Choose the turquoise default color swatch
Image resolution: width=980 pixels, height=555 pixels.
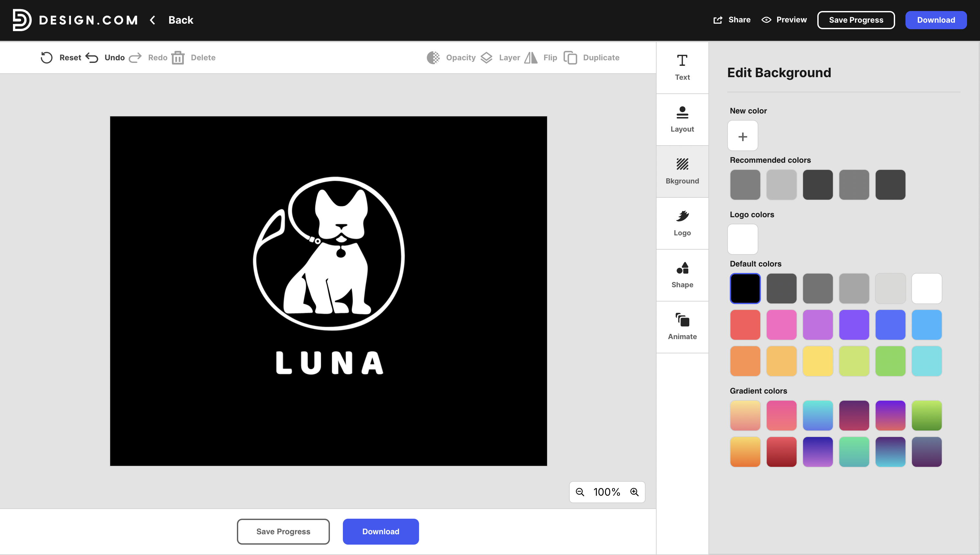[927, 361]
